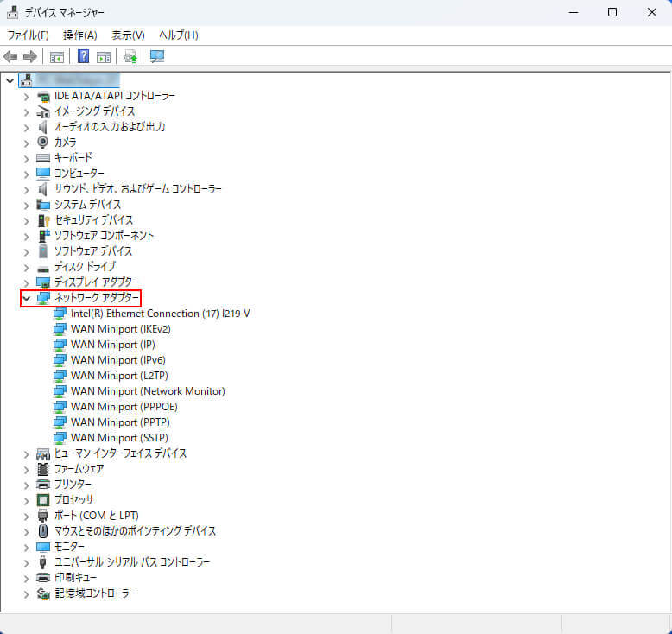Select the コンピューター label

click(79, 173)
